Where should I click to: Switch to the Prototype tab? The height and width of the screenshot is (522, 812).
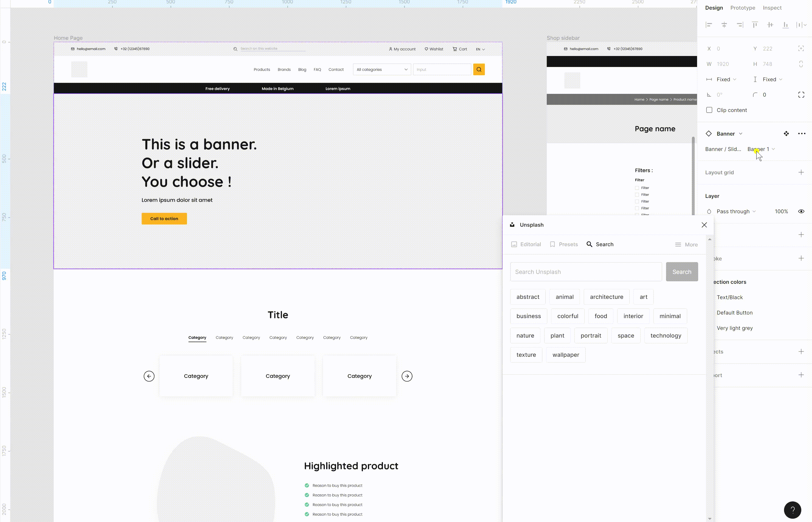tap(743, 8)
